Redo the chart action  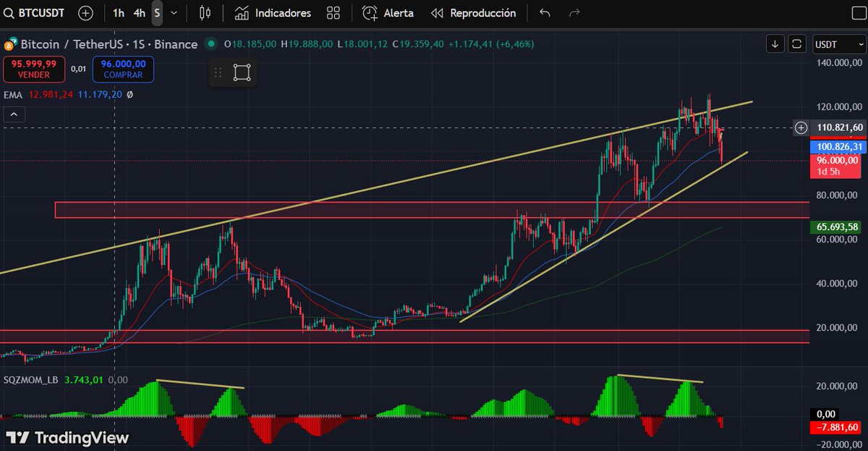tap(574, 13)
